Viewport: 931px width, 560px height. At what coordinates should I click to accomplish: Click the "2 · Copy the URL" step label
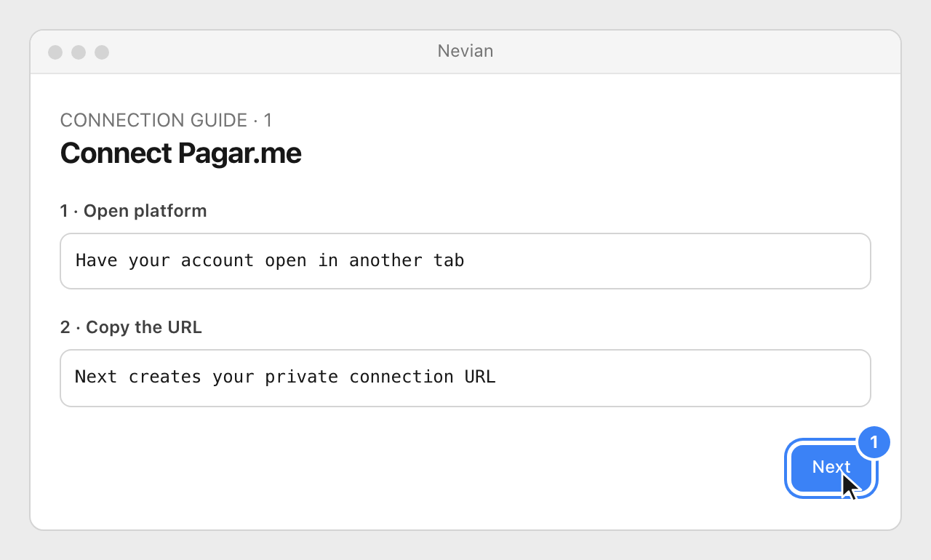click(x=131, y=327)
